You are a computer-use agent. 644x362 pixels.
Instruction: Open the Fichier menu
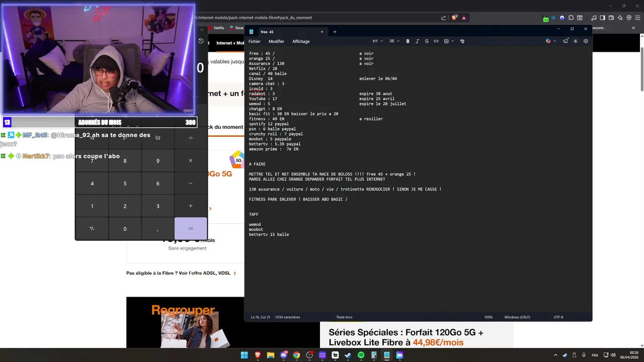click(x=254, y=41)
